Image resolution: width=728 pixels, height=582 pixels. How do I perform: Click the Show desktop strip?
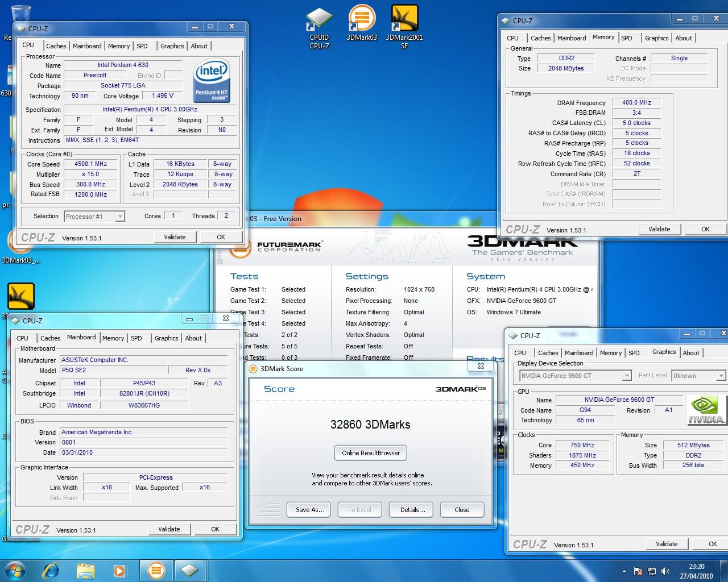point(724,571)
